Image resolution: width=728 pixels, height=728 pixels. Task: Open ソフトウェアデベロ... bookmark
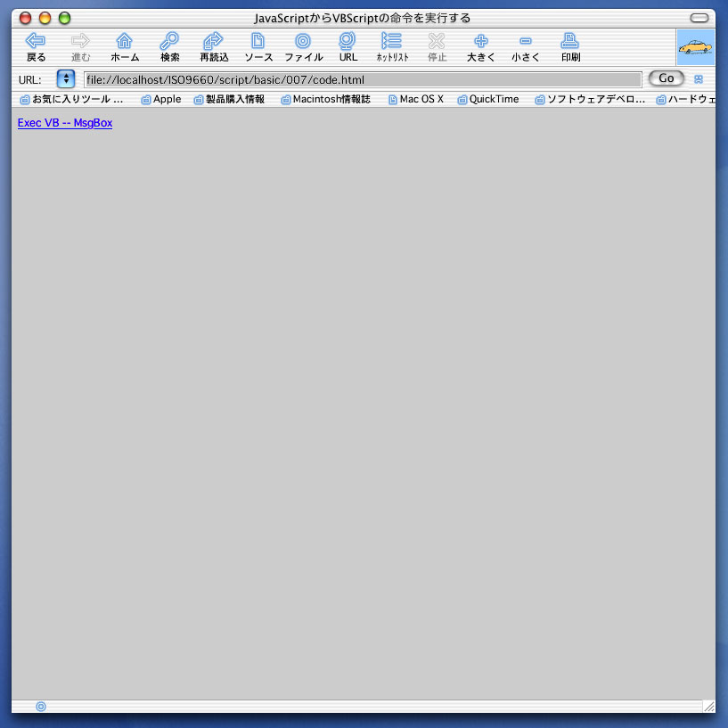[x=590, y=100]
